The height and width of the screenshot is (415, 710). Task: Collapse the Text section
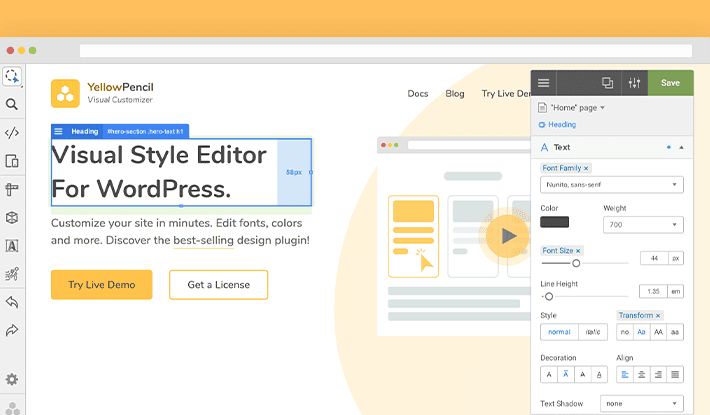pyautogui.click(x=681, y=148)
